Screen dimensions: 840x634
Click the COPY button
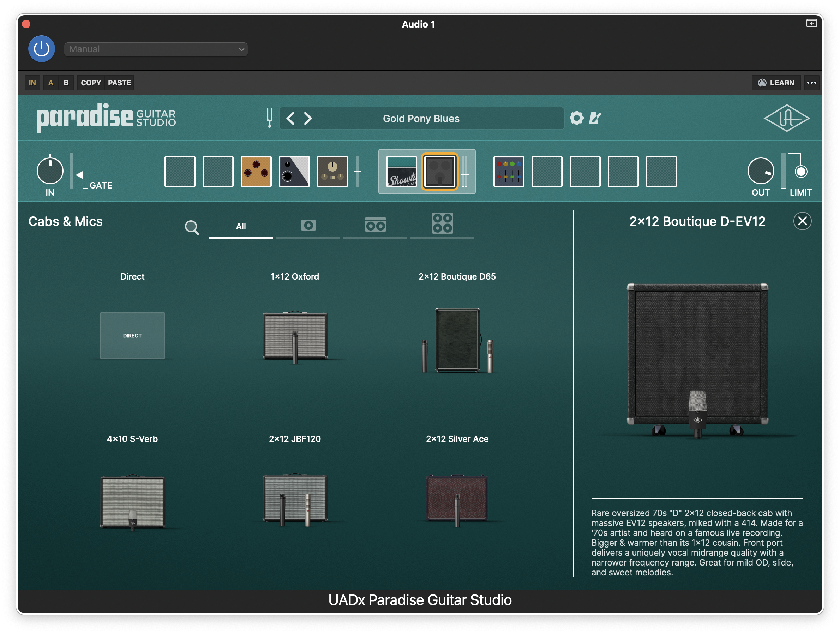(x=91, y=83)
